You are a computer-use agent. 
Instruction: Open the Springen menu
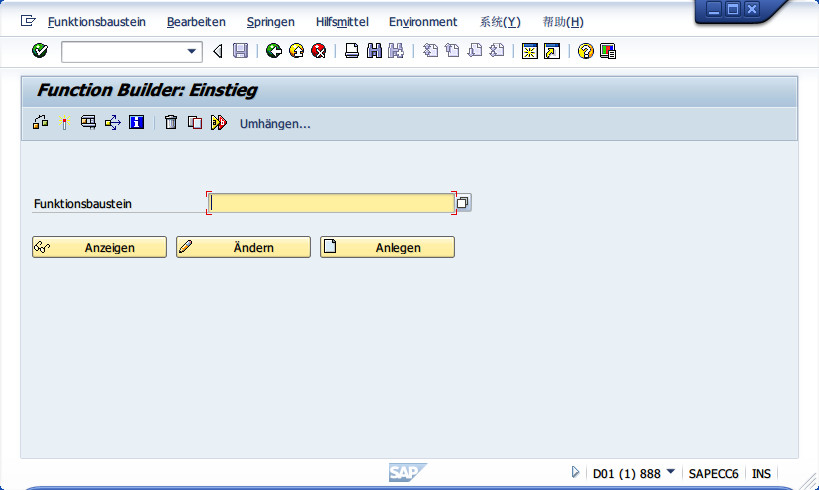[x=271, y=22]
